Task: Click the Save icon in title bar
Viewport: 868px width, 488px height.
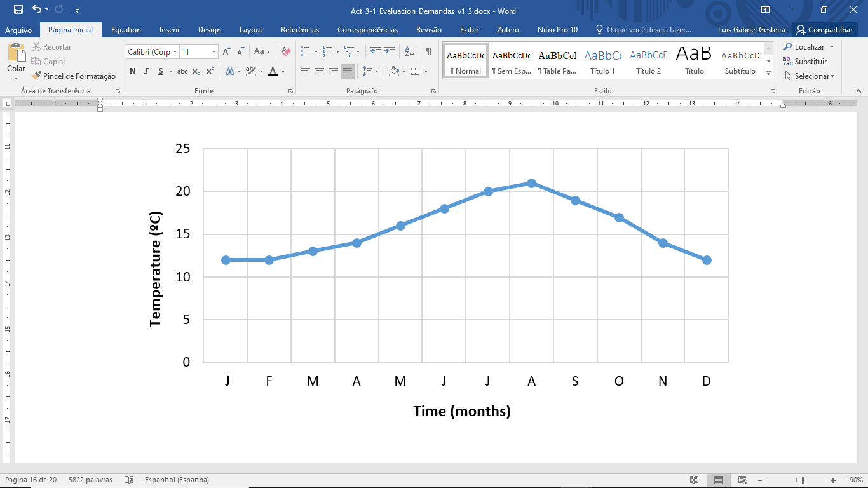Action: (x=18, y=10)
